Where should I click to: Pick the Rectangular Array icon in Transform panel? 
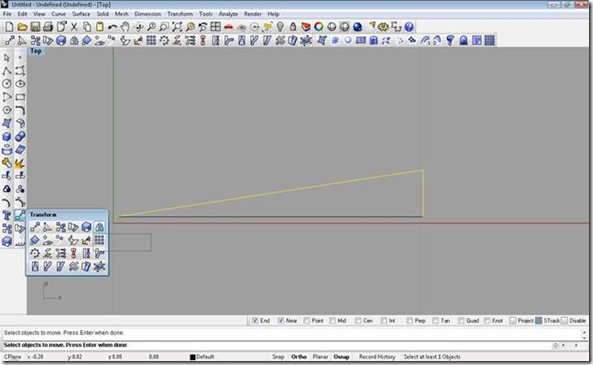click(x=99, y=240)
